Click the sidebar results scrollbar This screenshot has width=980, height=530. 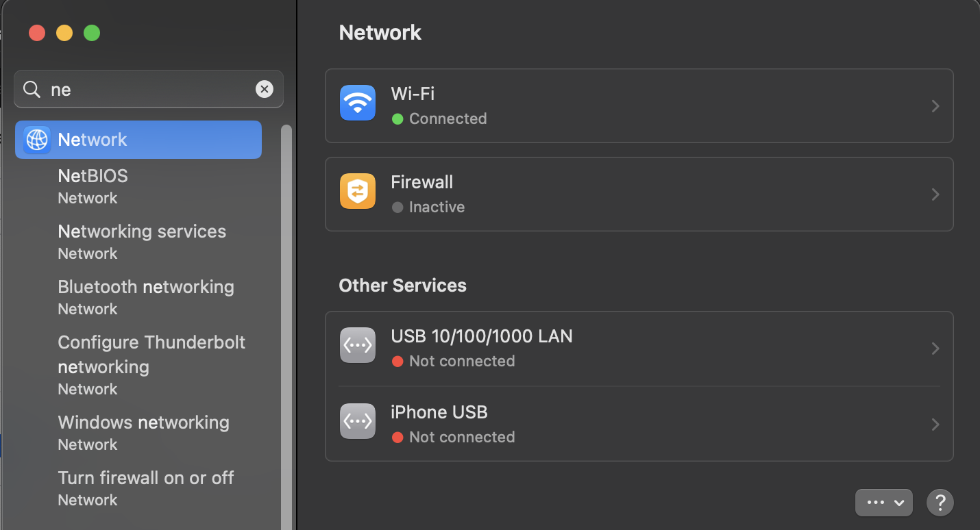pyautogui.click(x=286, y=322)
